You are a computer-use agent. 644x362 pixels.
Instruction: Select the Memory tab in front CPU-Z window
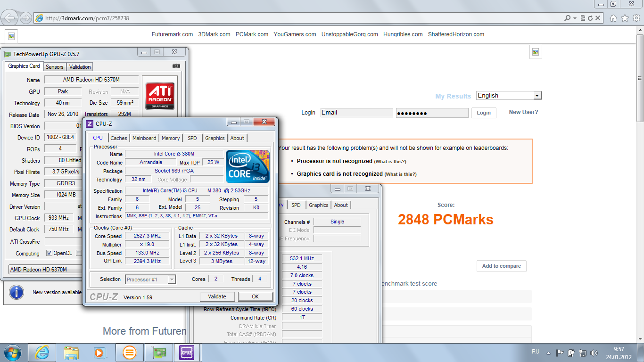(x=171, y=138)
